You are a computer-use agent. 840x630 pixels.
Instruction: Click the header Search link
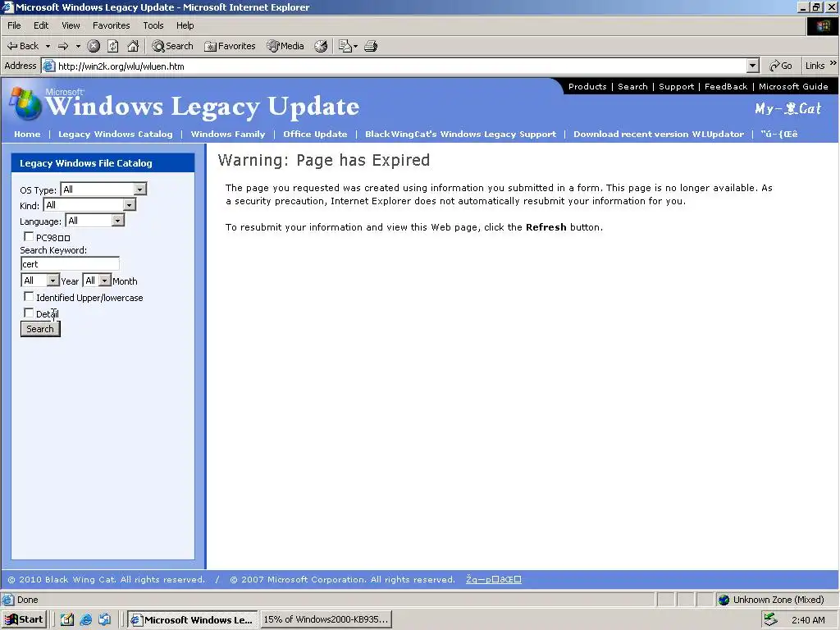632,86
